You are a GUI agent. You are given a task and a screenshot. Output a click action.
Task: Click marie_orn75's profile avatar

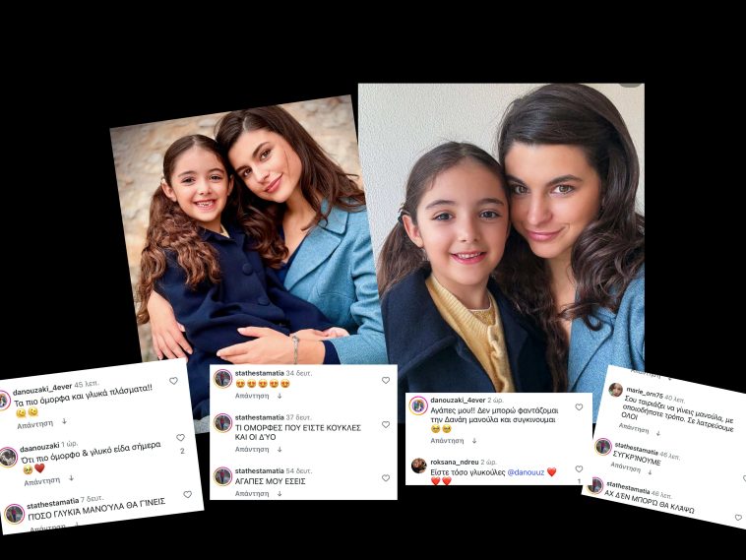(x=616, y=390)
